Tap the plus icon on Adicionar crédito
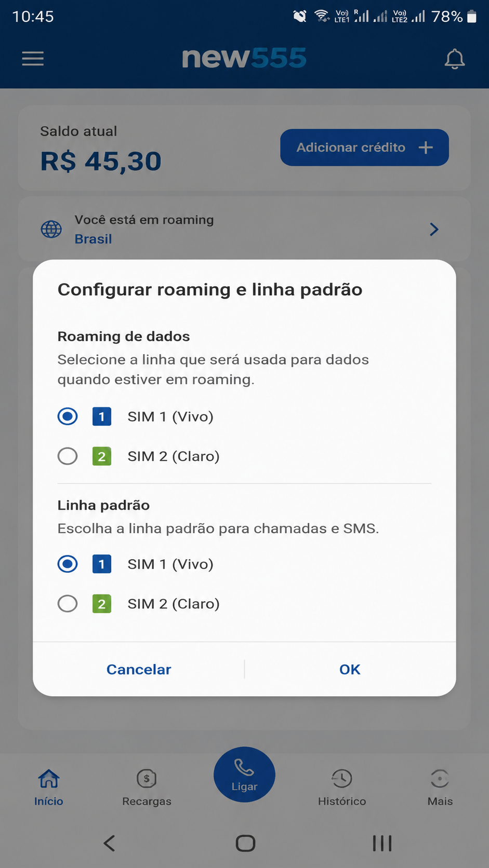The image size is (489, 868). (x=426, y=147)
